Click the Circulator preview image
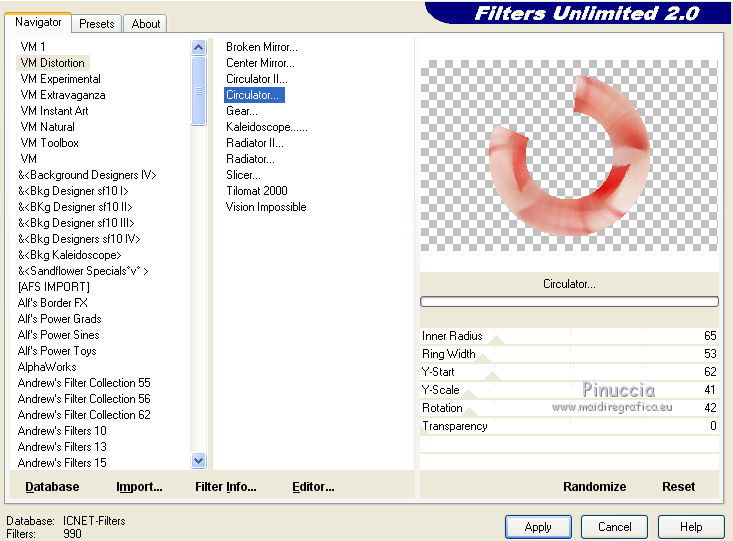 point(569,156)
